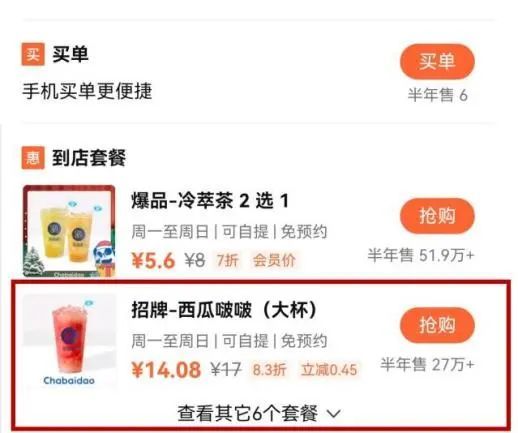Tap the 8.3折 discount tag
The width and height of the screenshot is (518, 433).
click(x=269, y=370)
